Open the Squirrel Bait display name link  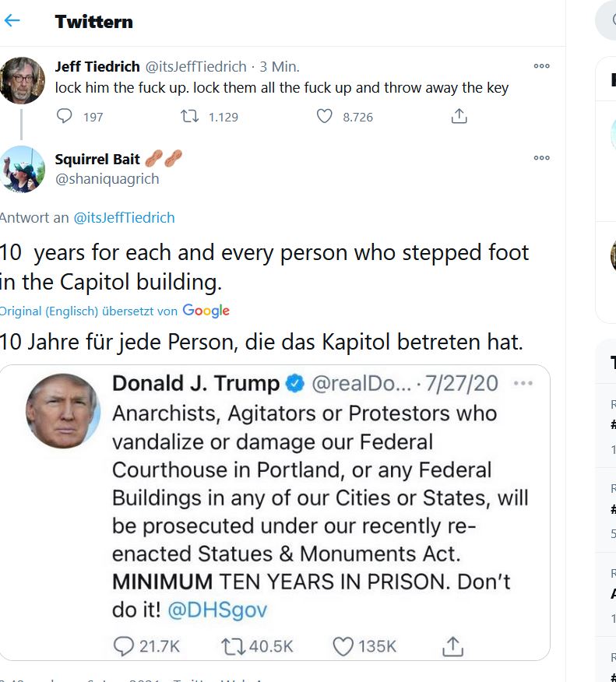point(97,160)
